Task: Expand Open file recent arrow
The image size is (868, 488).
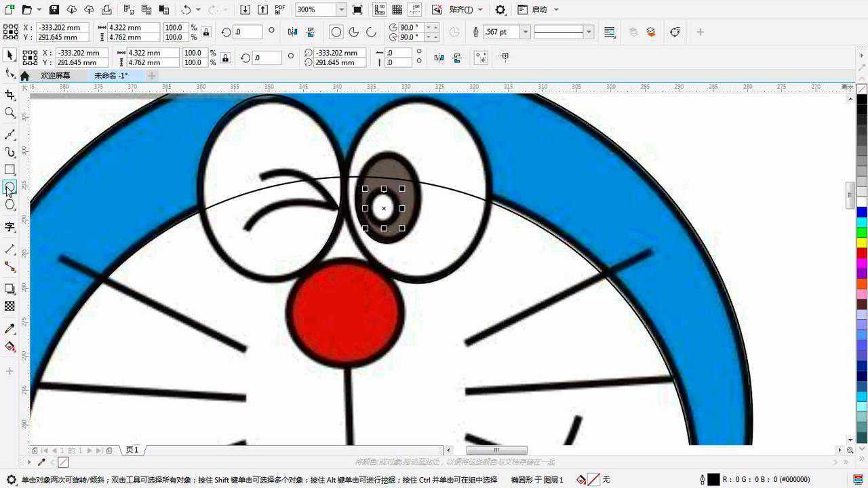Action: tap(39, 9)
